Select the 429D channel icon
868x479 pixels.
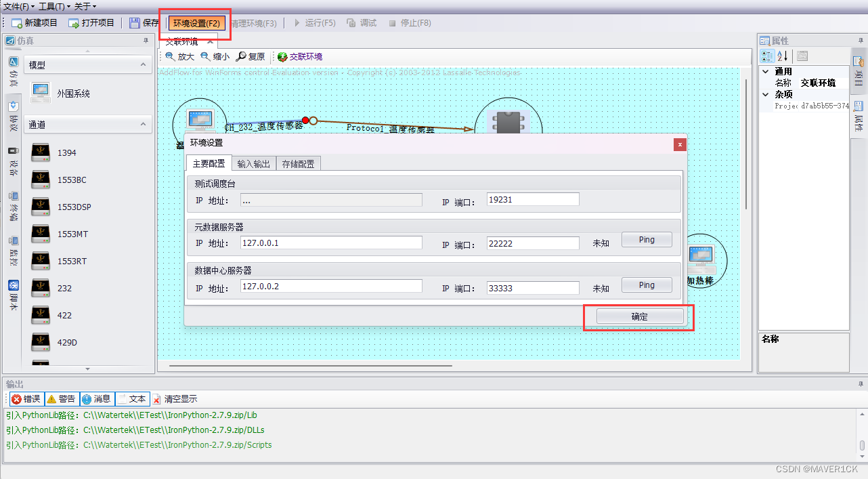pyautogui.click(x=41, y=342)
